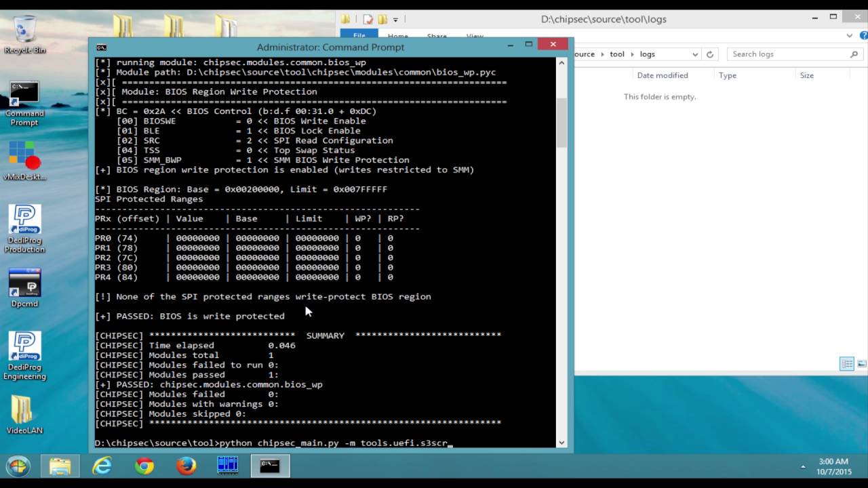This screenshot has height=488, width=868.
Task: Click 'PR0 (74)' row in protected ranges table
Action: click(244, 238)
